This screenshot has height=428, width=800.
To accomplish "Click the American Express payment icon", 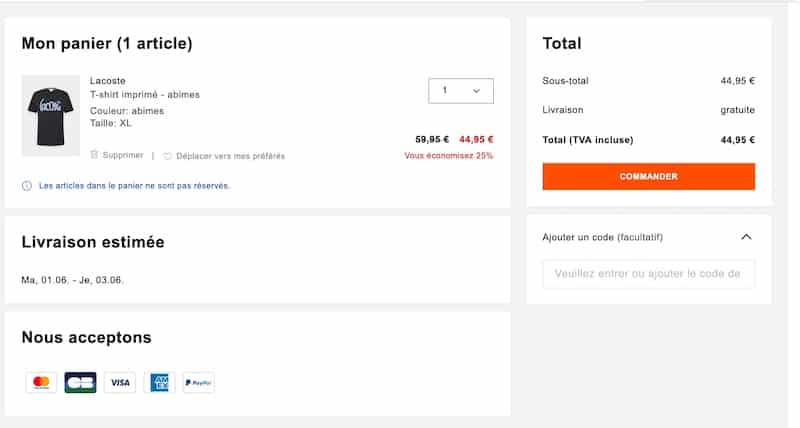I will (159, 382).
